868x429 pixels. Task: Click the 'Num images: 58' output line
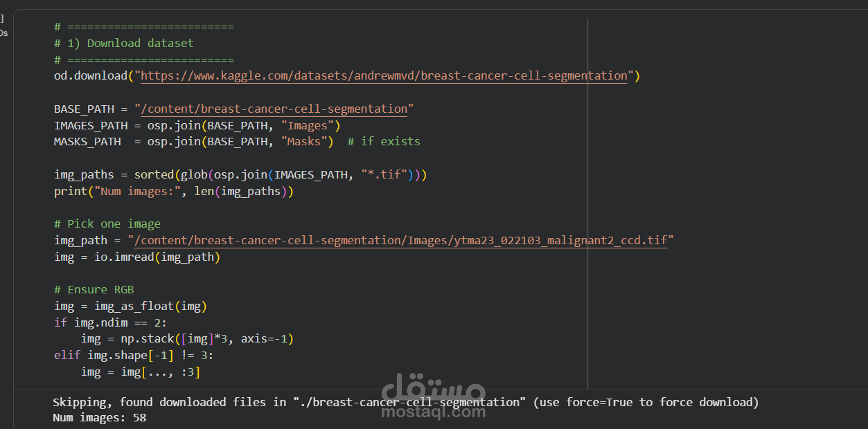point(100,418)
